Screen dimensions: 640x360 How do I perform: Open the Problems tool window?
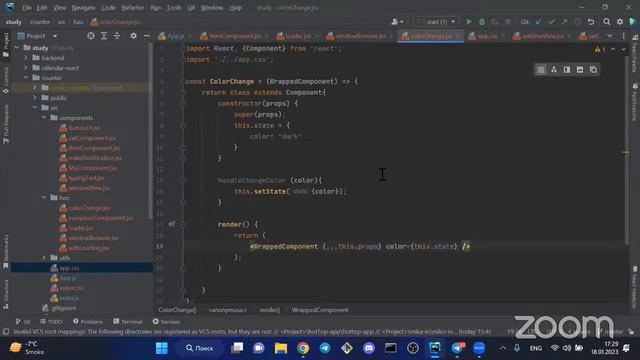[88, 322]
